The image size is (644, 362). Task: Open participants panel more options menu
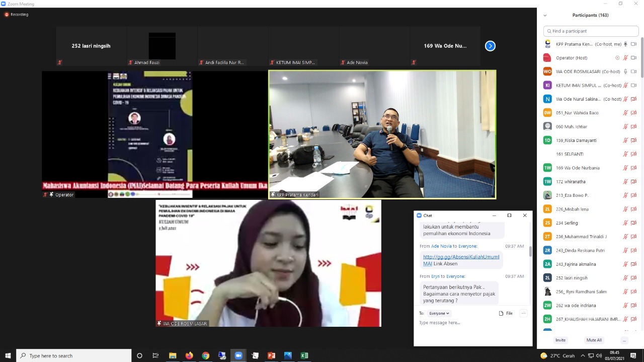[624, 340]
